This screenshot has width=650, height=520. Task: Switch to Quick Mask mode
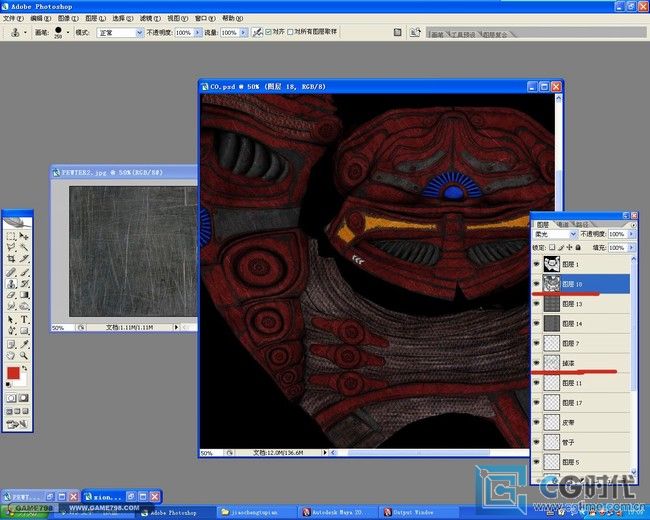(x=24, y=398)
